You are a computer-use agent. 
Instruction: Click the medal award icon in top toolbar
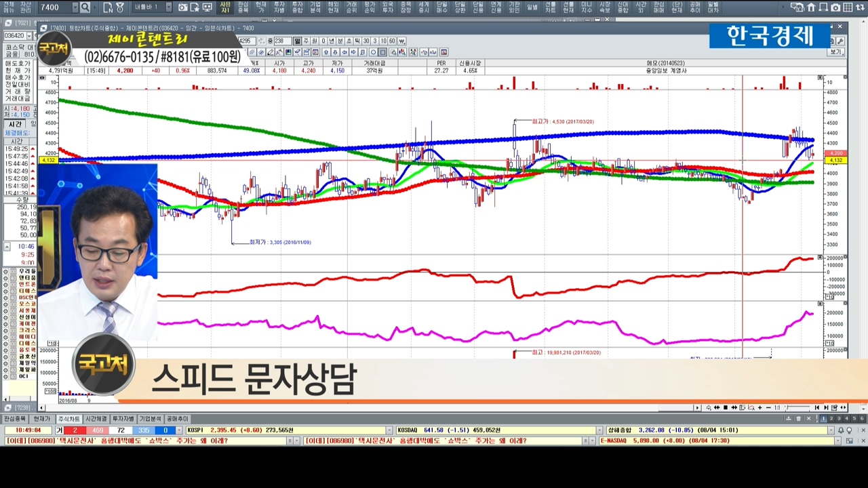click(120, 7)
